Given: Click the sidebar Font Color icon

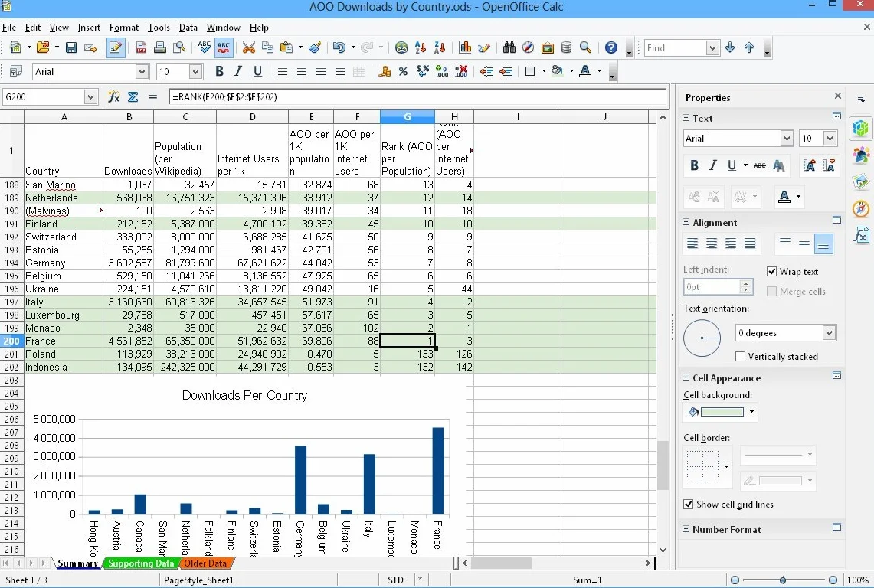Looking at the screenshot, I should [784, 196].
